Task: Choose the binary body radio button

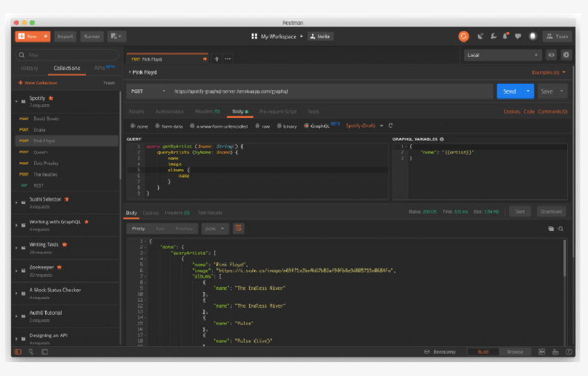Action: (x=278, y=126)
